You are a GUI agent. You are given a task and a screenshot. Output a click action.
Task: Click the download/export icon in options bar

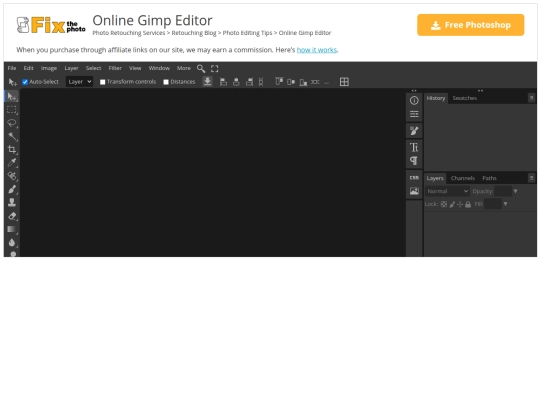point(207,82)
